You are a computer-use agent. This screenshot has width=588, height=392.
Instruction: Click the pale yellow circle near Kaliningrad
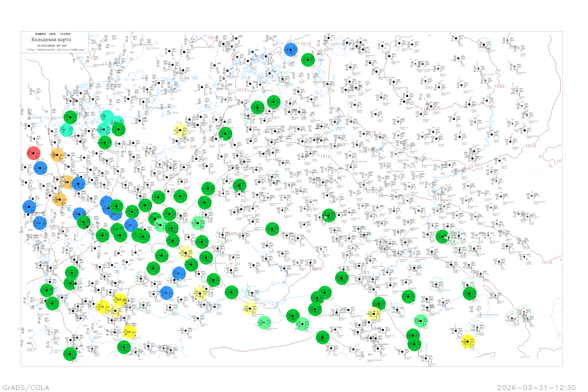click(180, 130)
